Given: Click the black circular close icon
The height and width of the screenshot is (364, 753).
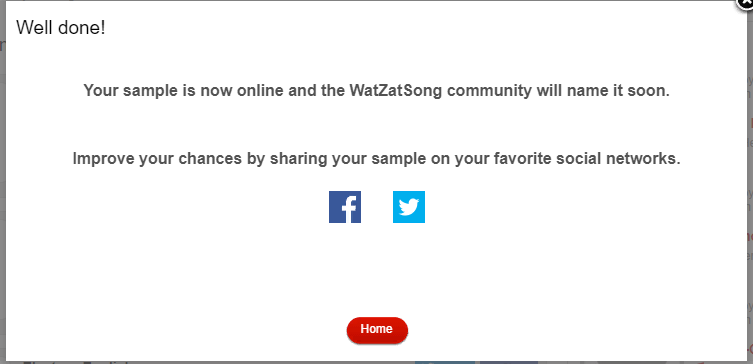Looking at the screenshot, I should click(746, 4).
